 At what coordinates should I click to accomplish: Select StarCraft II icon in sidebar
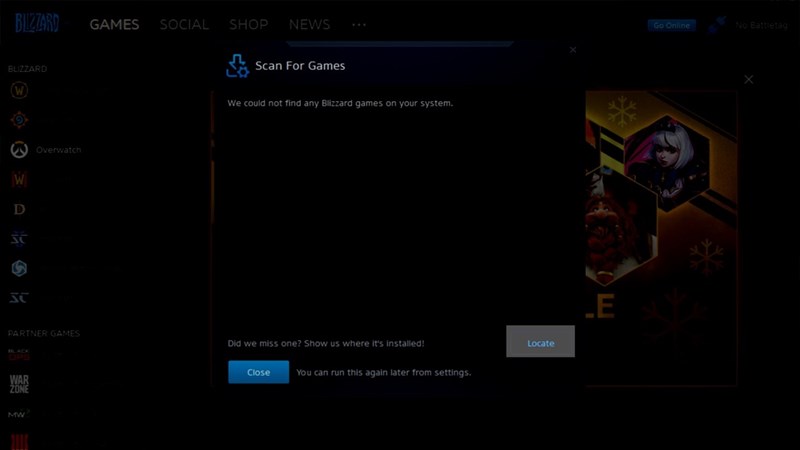pyautogui.click(x=19, y=239)
